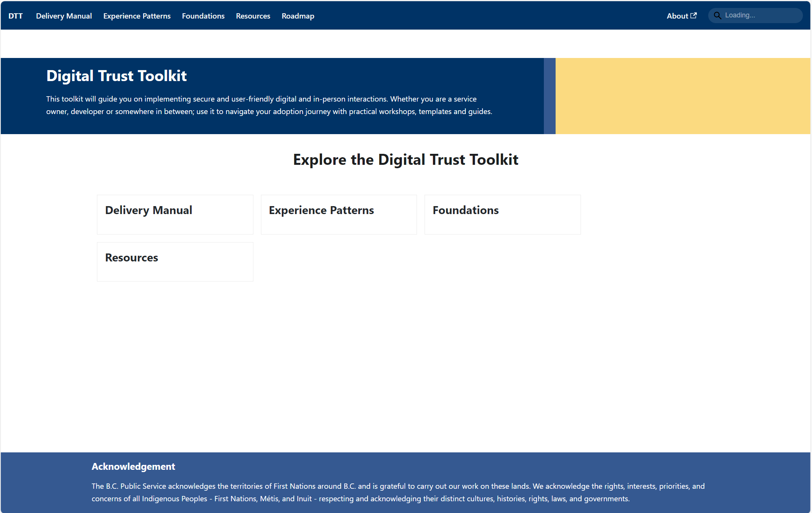This screenshot has width=812, height=513.
Task: Click the Acknowledgement footer heading
Action: (133, 466)
